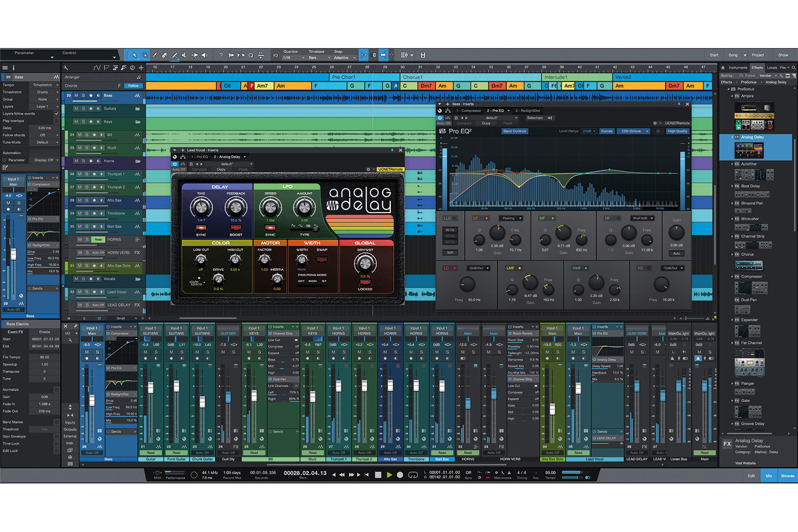Open the 3 - RedlightDist insert tab
Screen dimensions: 798x532
point(528,111)
